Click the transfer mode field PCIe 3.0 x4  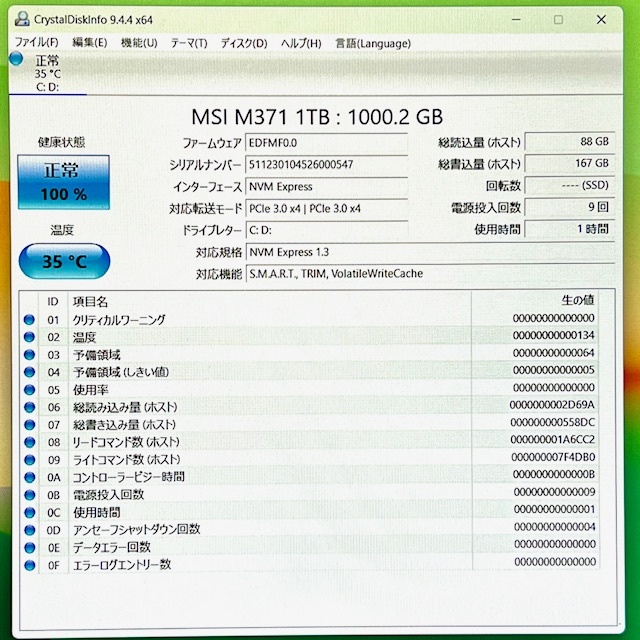[326, 209]
